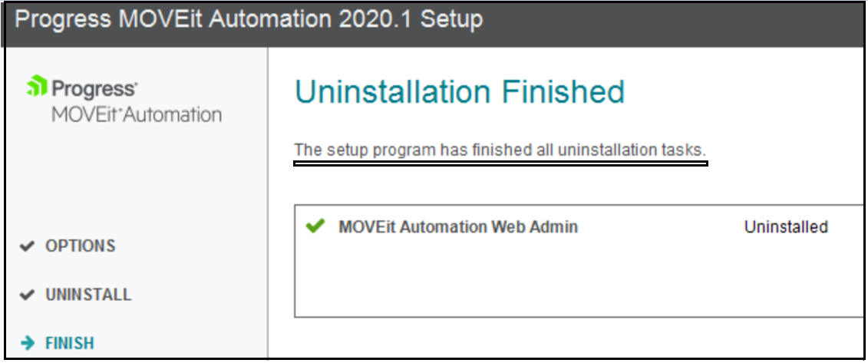868x363 pixels.
Task: Click the Uninstallation Finished heading
Action: pos(459,92)
